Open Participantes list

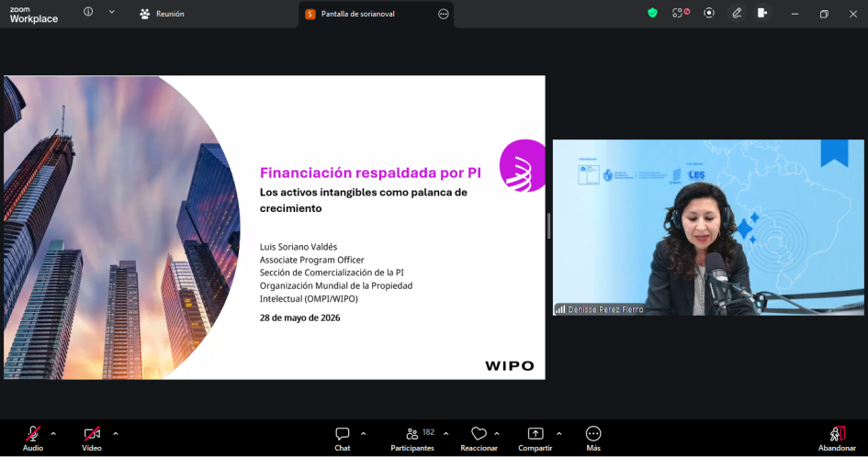(412, 440)
